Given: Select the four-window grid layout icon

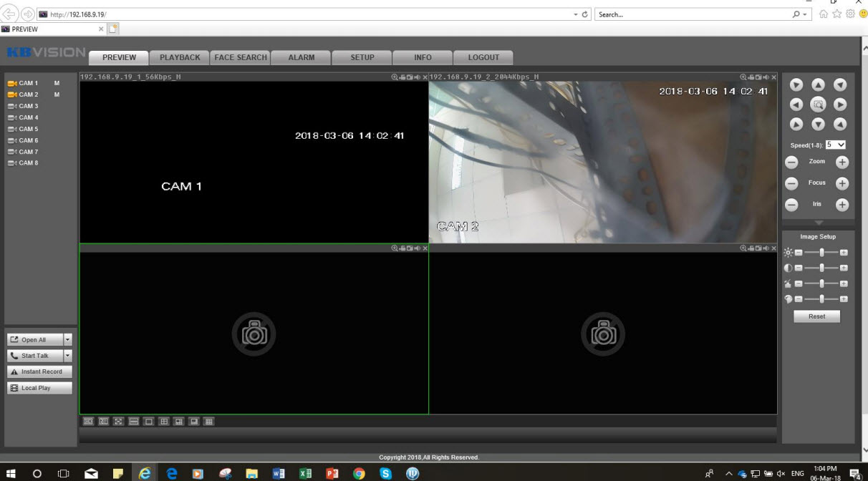Looking at the screenshot, I should [x=164, y=422].
